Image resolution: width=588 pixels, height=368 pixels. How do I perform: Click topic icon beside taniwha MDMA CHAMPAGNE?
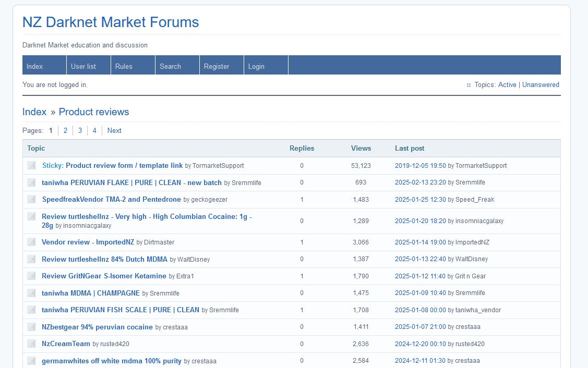31,293
